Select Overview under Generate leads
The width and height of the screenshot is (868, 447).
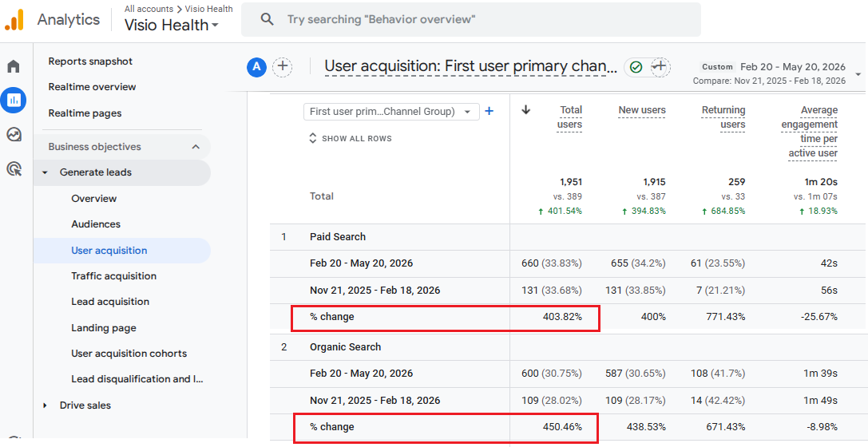tap(94, 199)
